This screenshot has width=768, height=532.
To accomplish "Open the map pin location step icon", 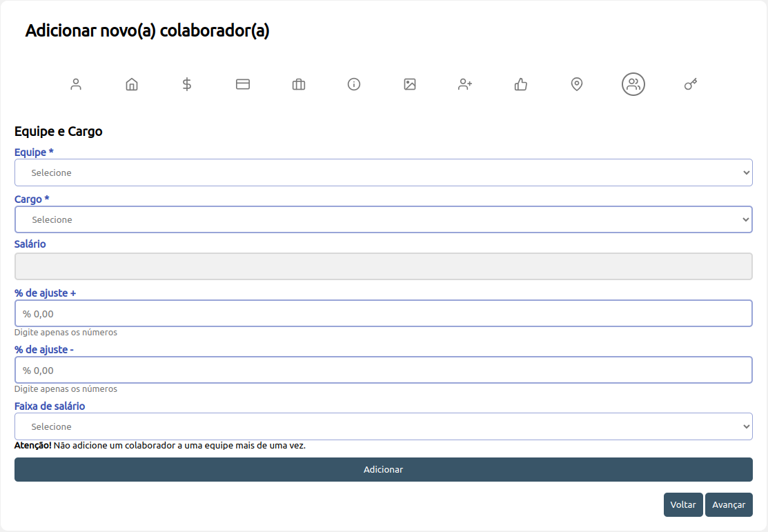I will [577, 84].
